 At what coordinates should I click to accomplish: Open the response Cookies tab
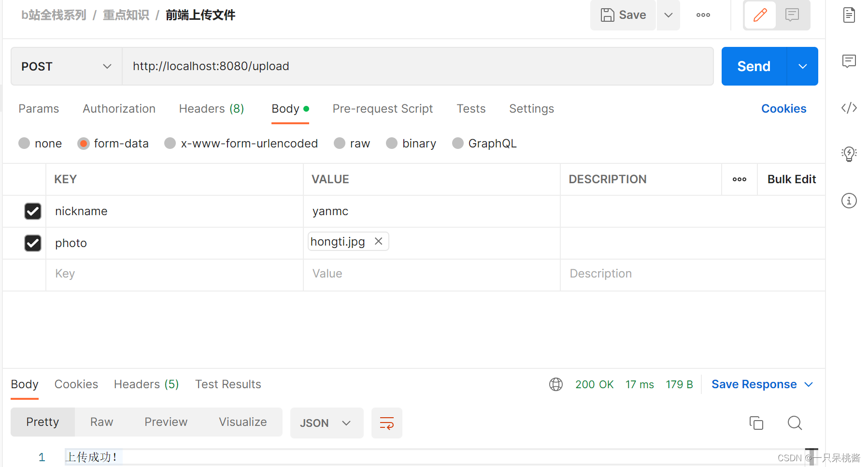point(76,384)
